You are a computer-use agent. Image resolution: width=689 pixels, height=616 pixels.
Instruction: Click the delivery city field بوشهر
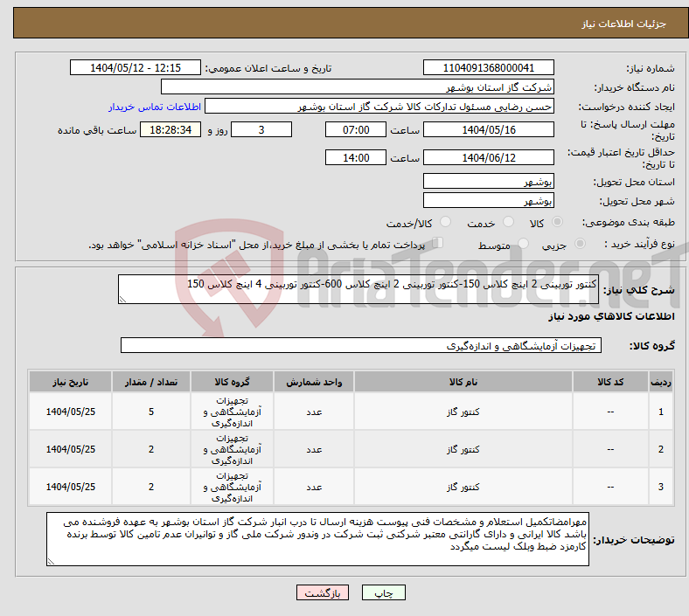click(x=488, y=200)
